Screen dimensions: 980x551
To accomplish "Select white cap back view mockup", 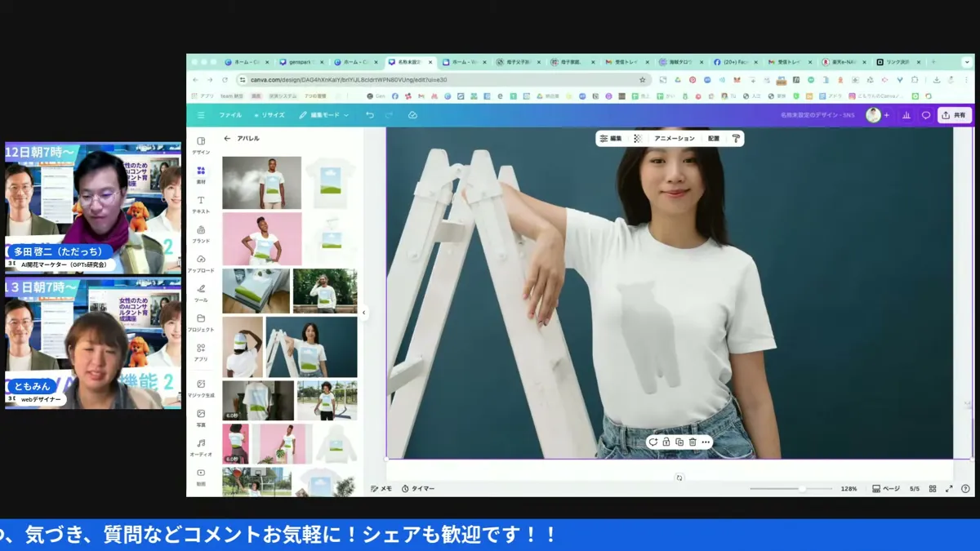I will [243, 347].
